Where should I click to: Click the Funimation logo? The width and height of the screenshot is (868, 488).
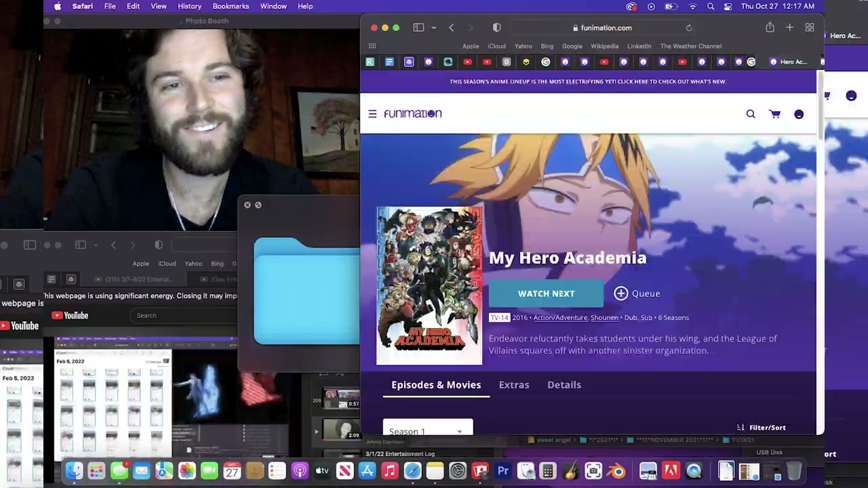tap(413, 114)
